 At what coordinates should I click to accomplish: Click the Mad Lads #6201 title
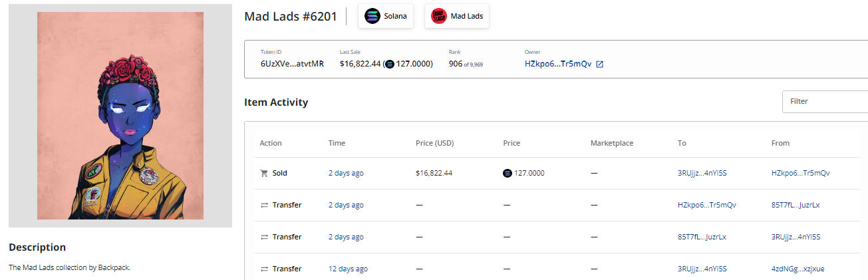[x=291, y=16]
